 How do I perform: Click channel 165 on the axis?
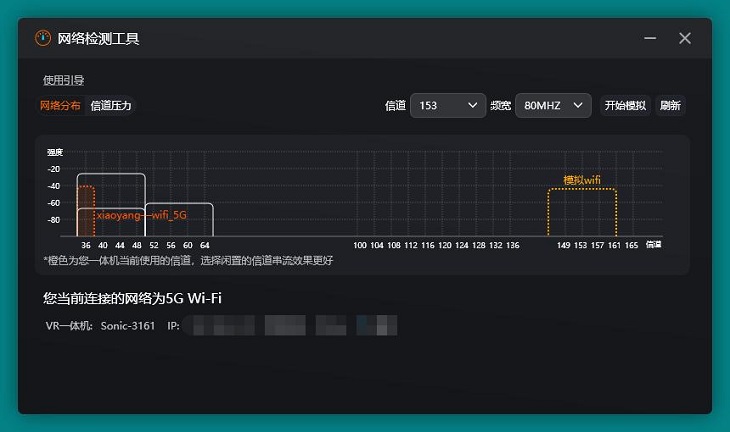[631, 245]
